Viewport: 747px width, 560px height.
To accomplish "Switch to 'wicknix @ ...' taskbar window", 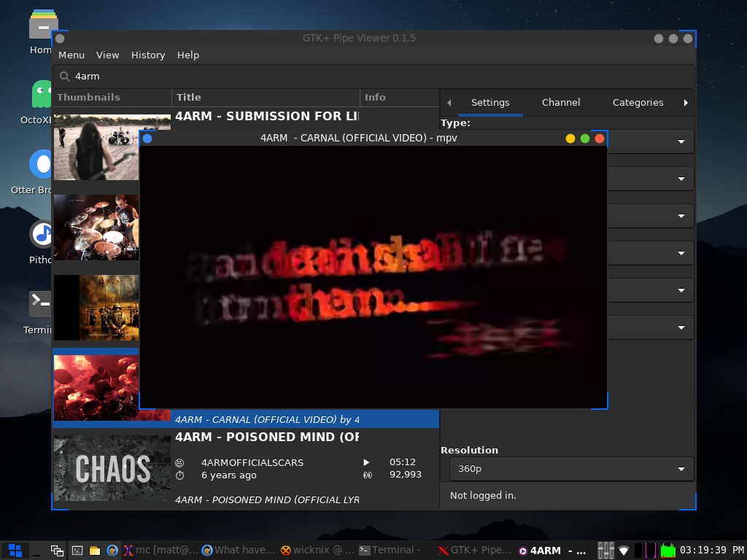I will [318, 551].
